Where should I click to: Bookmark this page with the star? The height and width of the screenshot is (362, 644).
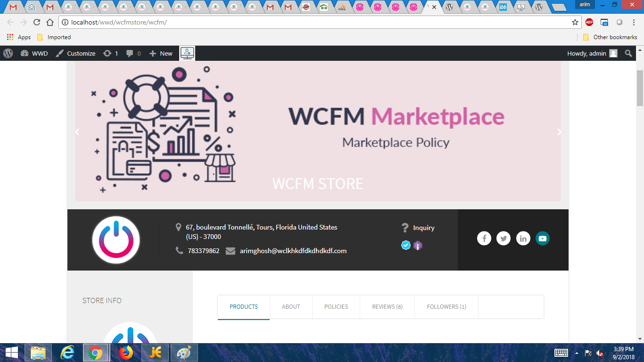[x=575, y=22]
